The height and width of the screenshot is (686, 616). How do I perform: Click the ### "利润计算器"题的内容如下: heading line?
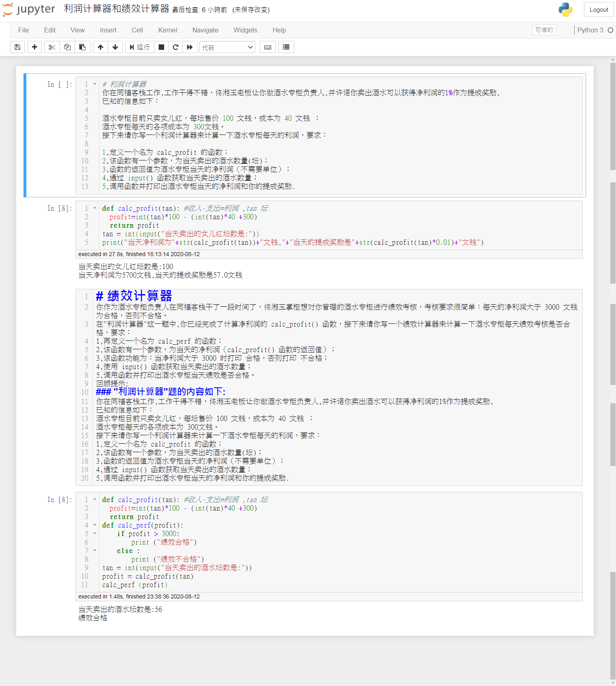[x=160, y=392]
